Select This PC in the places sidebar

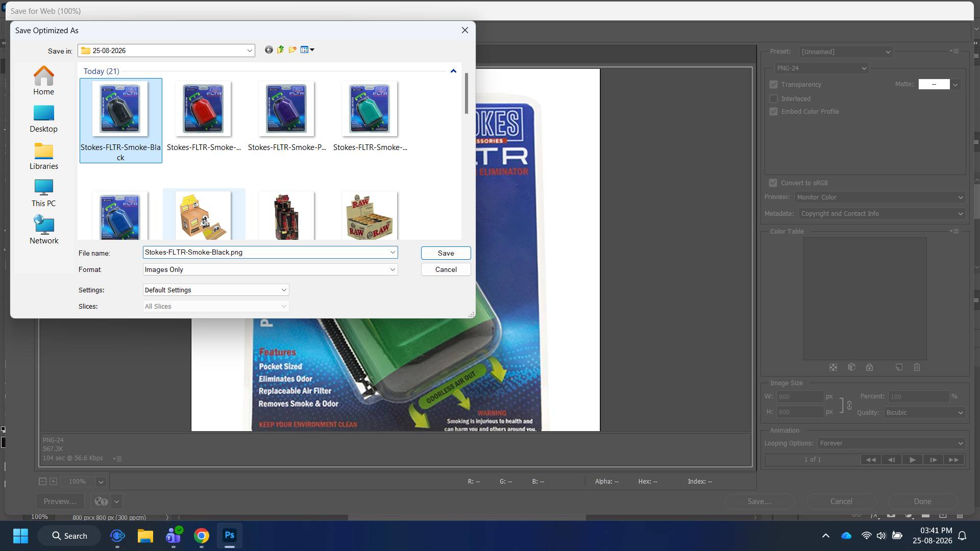43,192
